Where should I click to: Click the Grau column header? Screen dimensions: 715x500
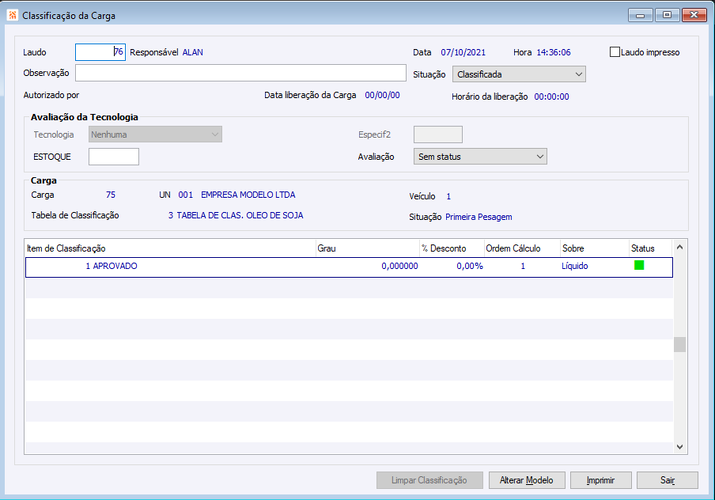(x=368, y=248)
